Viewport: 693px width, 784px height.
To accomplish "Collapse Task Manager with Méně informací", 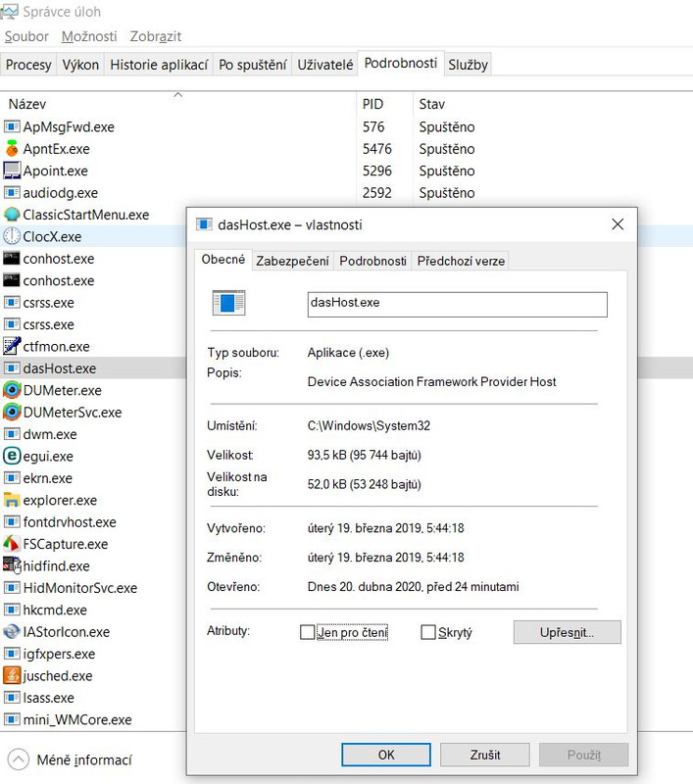I will (71, 760).
